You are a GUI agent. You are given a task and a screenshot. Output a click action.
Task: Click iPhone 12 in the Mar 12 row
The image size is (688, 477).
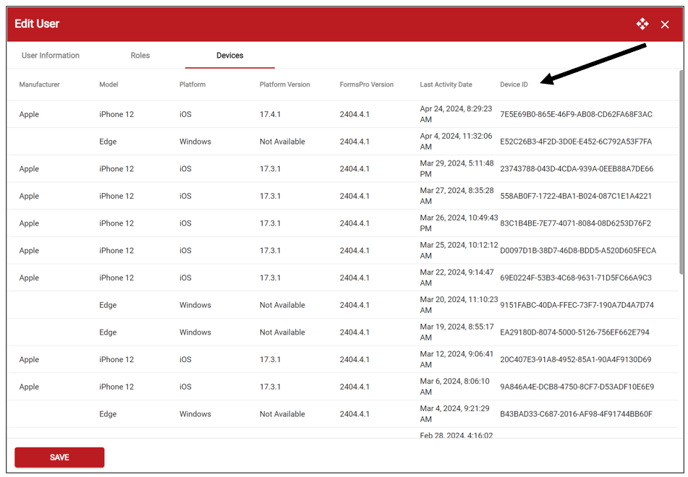(116, 359)
